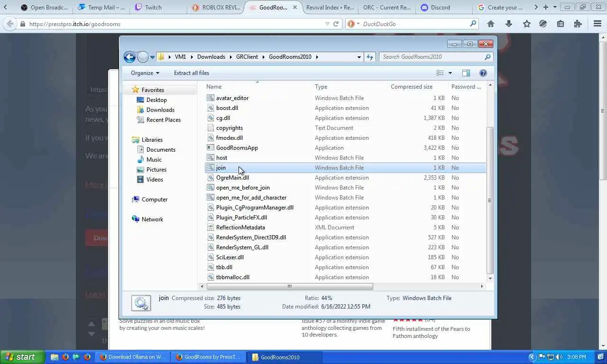Select the host batch file icon
This screenshot has width=607, height=364.
click(x=211, y=158)
